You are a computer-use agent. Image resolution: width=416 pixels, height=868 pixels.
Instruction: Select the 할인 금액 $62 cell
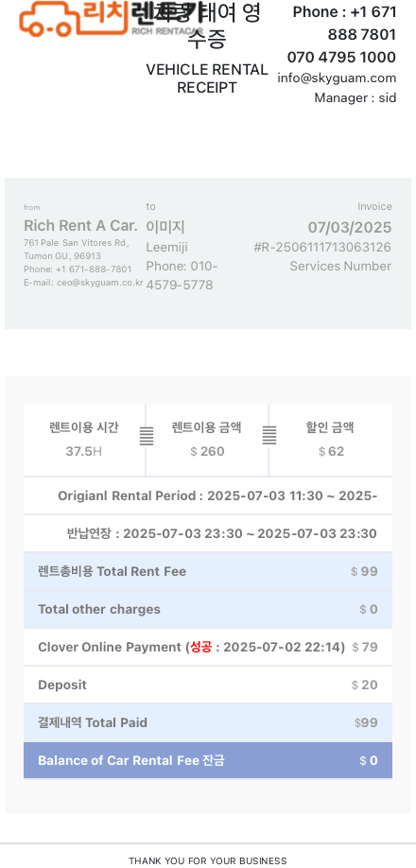[331, 440]
